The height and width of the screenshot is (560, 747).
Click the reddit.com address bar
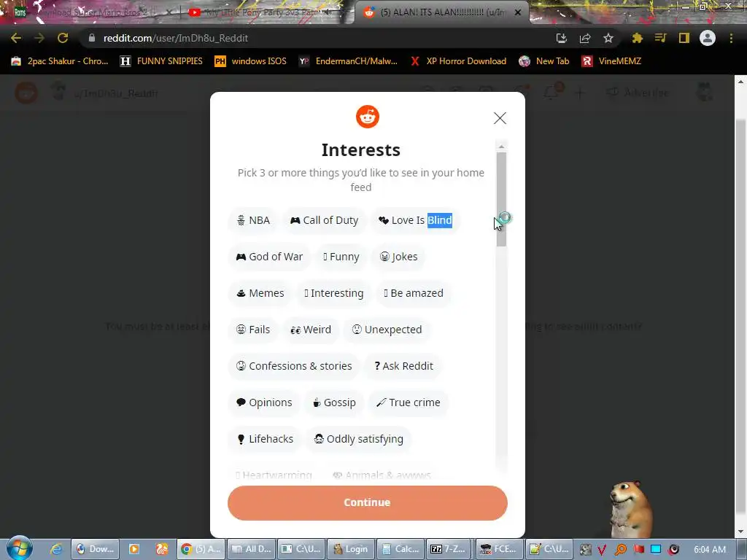tap(314, 38)
